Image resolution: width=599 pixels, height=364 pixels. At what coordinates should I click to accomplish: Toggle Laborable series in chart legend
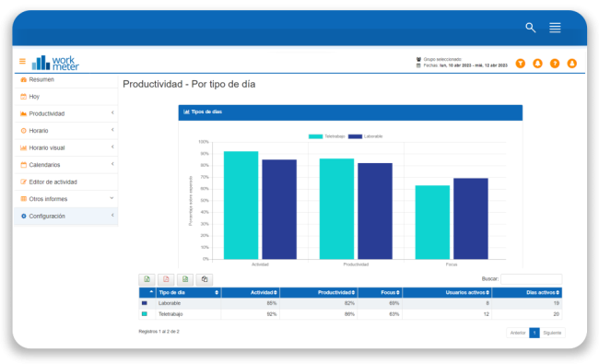point(365,136)
